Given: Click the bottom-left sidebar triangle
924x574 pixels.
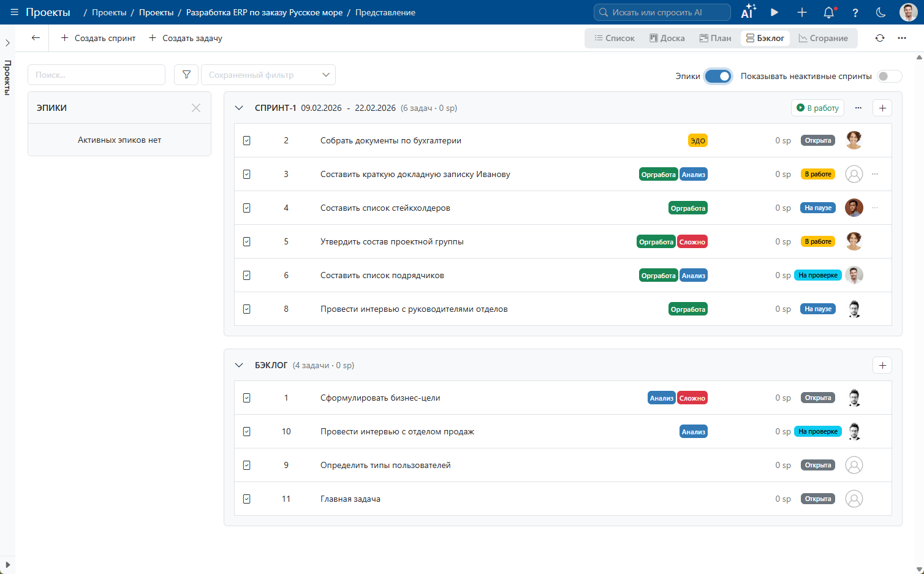Looking at the screenshot, I should pos(7,565).
